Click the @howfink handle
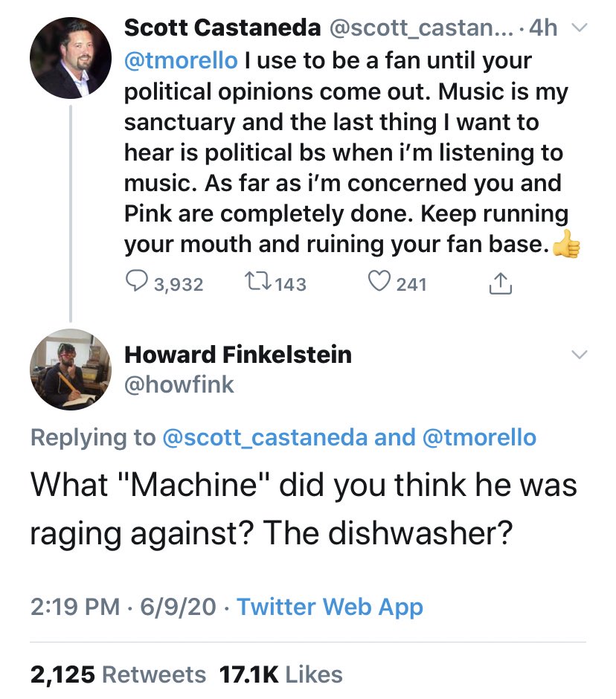616x699 pixels. tap(179, 384)
